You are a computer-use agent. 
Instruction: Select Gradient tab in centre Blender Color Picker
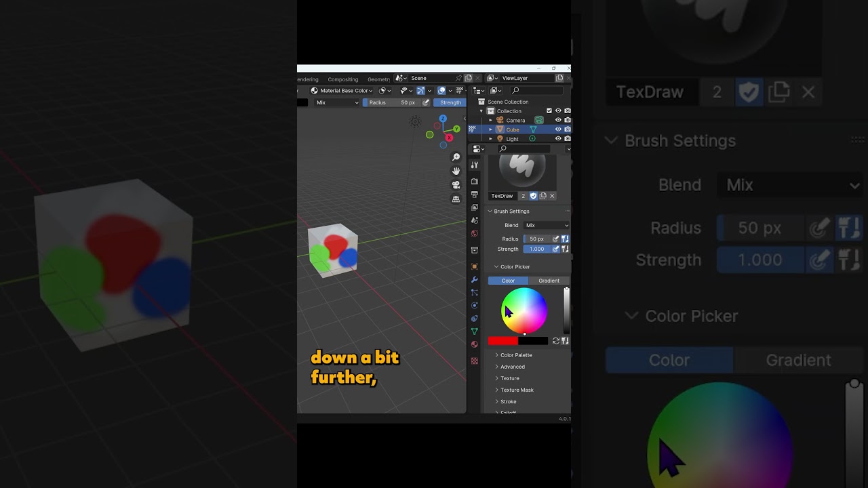[549, 281]
